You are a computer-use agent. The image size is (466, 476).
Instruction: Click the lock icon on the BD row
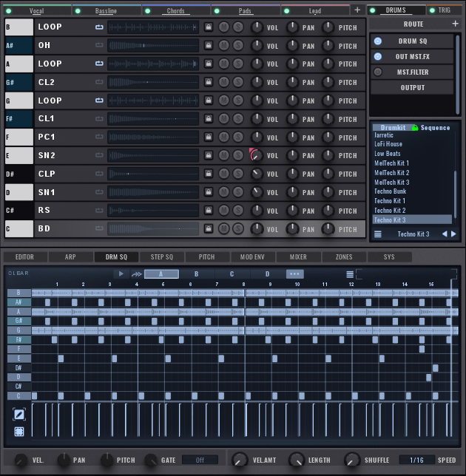(x=209, y=229)
